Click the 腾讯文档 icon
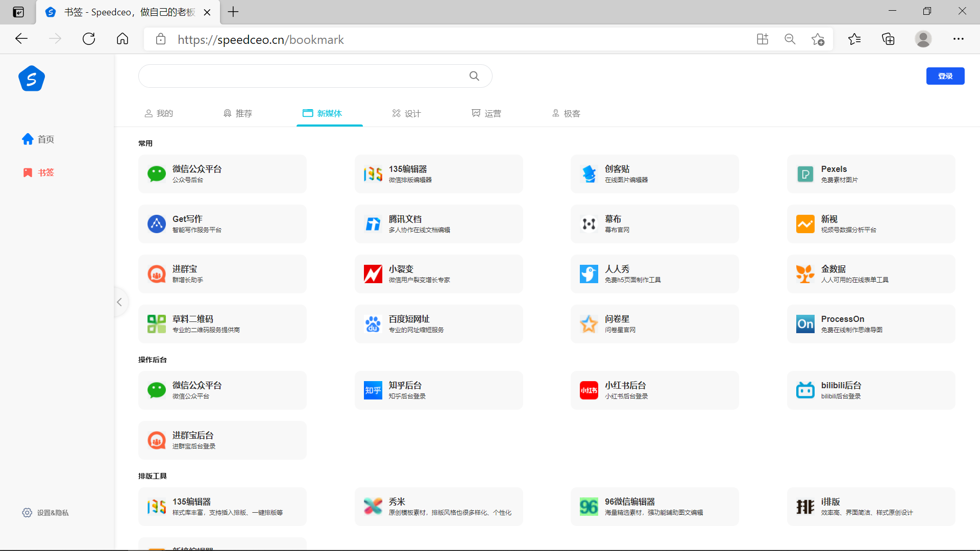This screenshot has height=551, width=980. [373, 224]
